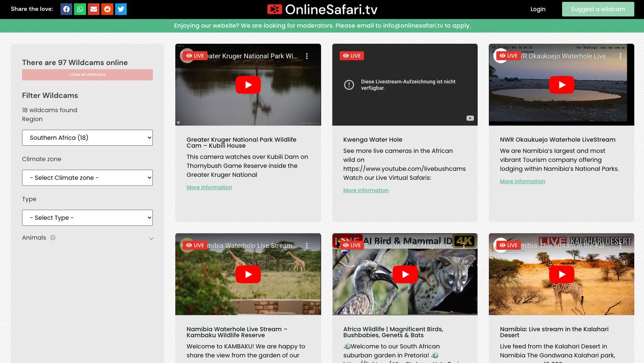Open Namibia Live stream in Kalahari Desert title
Viewport: 644px width, 363px height.
pyautogui.click(x=554, y=332)
